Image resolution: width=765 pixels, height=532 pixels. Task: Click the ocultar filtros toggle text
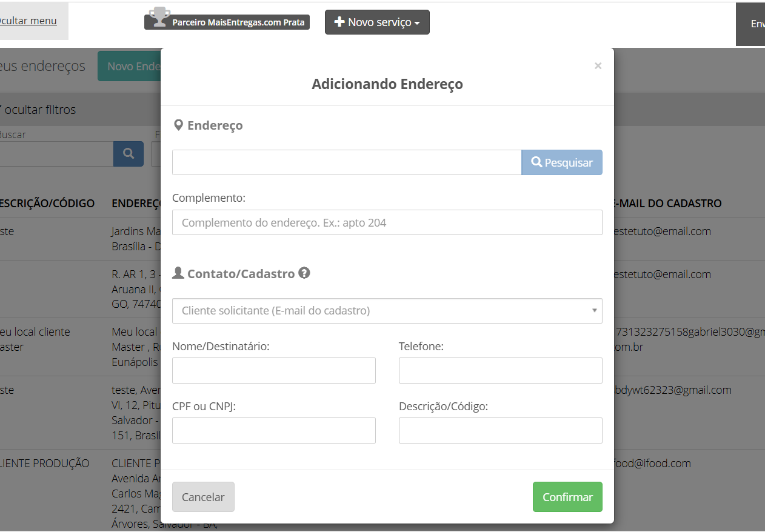(39, 110)
